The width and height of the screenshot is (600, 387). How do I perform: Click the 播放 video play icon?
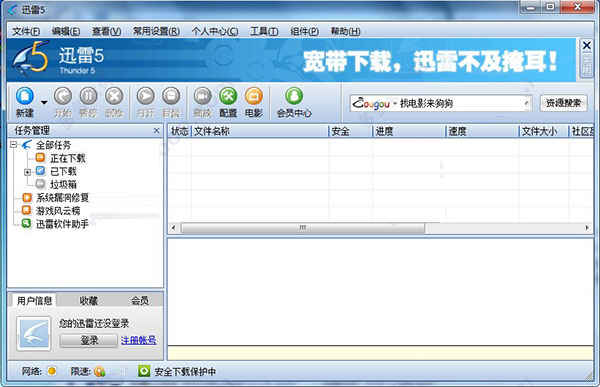pos(202,96)
